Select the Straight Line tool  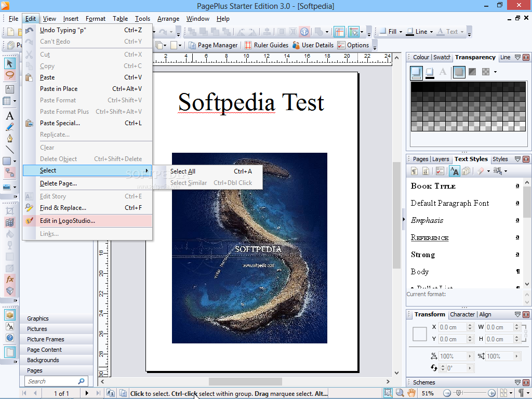pyautogui.click(x=9, y=150)
